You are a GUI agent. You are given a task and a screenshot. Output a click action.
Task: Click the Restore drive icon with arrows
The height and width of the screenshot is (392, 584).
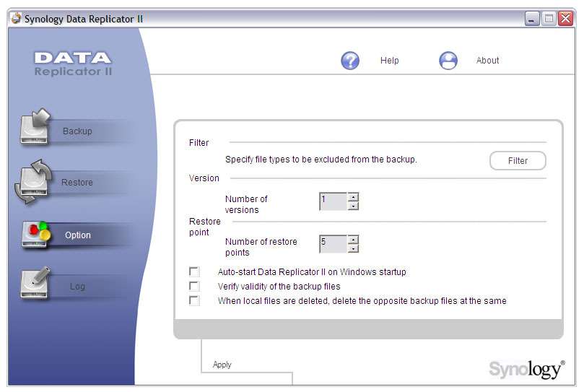tap(32, 181)
